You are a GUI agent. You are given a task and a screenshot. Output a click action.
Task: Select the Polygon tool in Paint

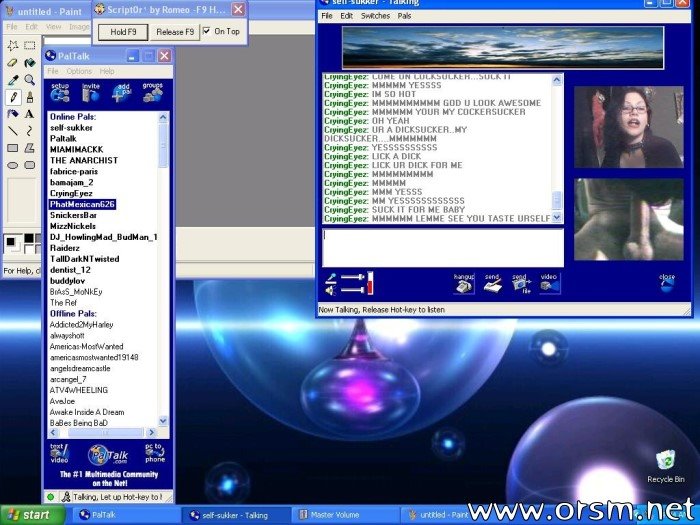(x=29, y=148)
